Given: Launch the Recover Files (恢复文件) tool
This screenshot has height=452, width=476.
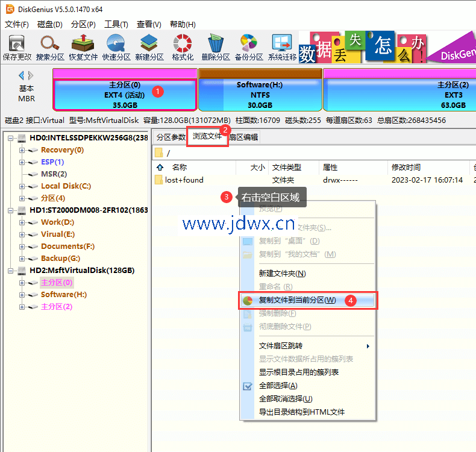Looking at the screenshot, I should [x=83, y=48].
